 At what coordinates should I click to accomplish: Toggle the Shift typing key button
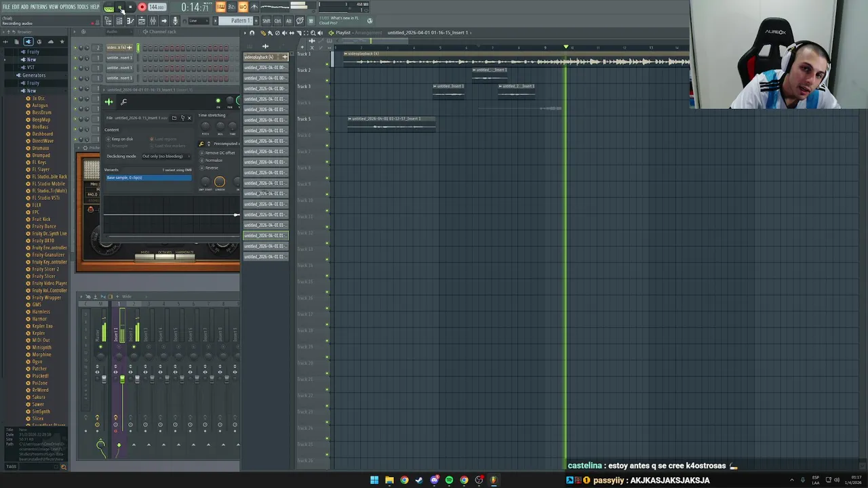[x=266, y=21]
